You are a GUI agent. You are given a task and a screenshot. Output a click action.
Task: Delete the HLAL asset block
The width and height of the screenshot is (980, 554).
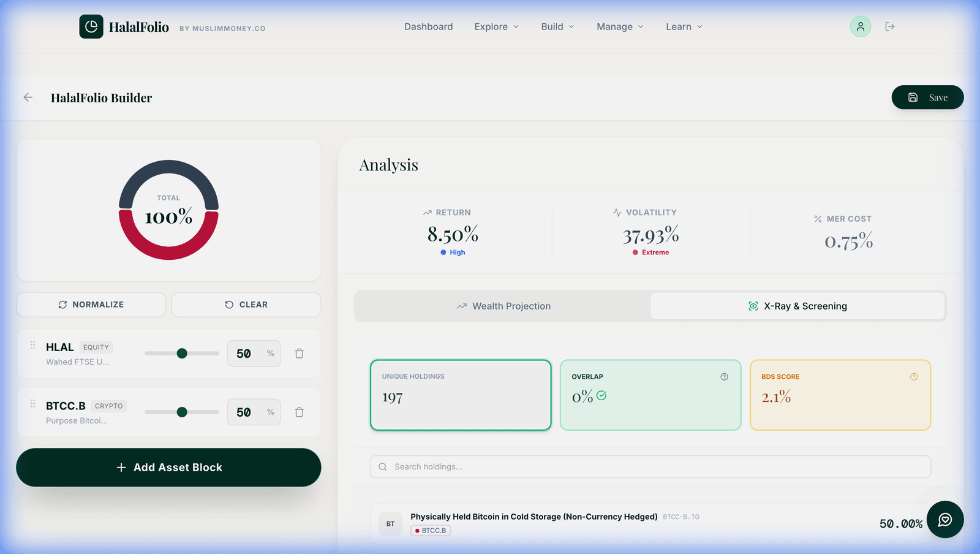pyautogui.click(x=300, y=354)
